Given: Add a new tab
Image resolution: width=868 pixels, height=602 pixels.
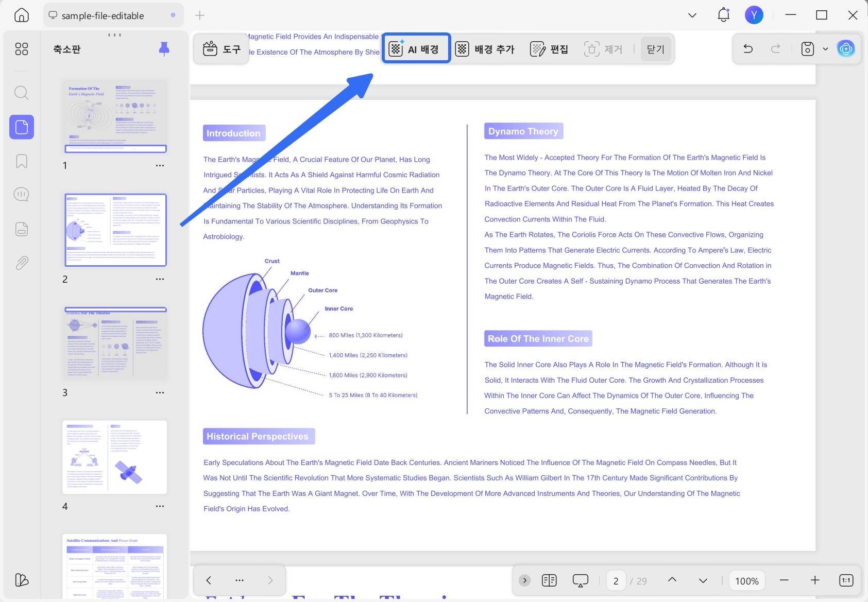Looking at the screenshot, I should click(x=200, y=15).
